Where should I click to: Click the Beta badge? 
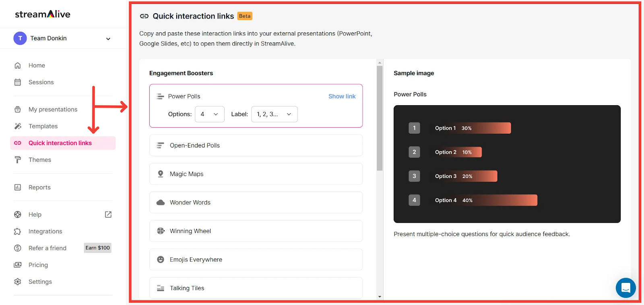pos(245,16)
